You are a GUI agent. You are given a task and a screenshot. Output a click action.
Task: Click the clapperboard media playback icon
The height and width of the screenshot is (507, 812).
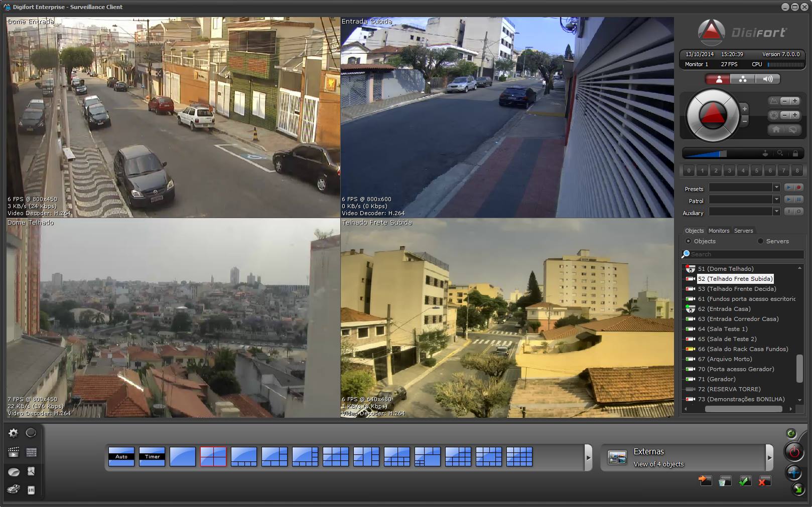pos(14,452)
